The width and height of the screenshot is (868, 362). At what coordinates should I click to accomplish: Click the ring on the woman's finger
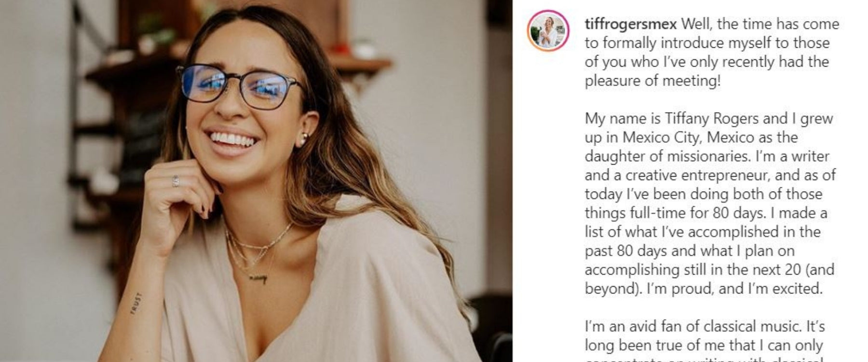[176, 181]
